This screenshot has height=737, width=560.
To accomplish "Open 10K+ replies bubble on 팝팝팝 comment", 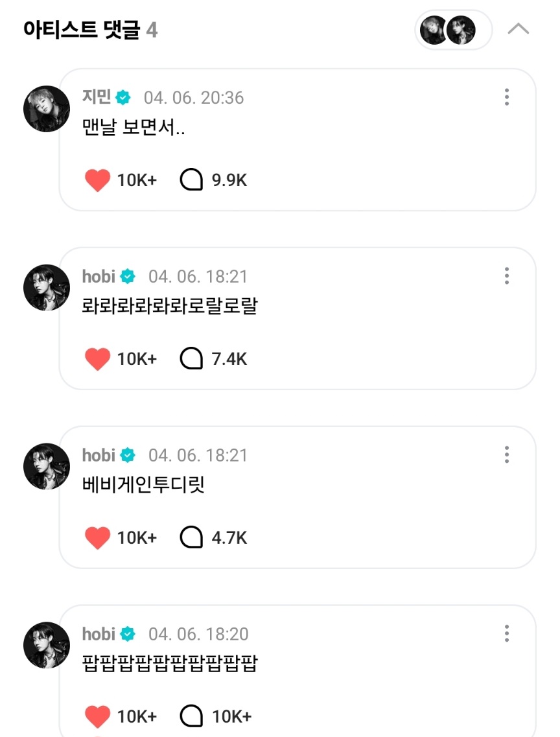I will click(x=191, y=716).
